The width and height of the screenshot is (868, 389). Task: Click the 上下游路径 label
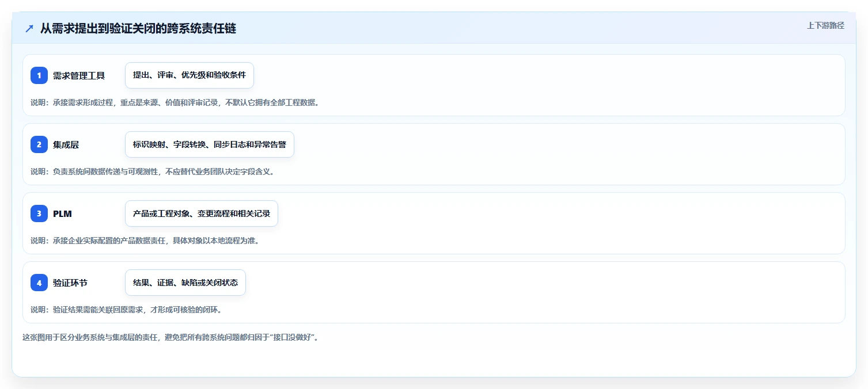tap(825, 25)
